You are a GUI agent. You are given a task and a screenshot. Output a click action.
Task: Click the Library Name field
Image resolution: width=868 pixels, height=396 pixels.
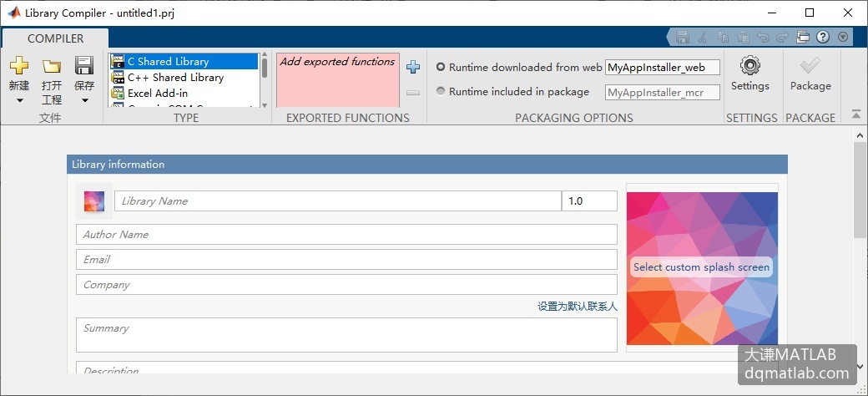click(338, 201)
